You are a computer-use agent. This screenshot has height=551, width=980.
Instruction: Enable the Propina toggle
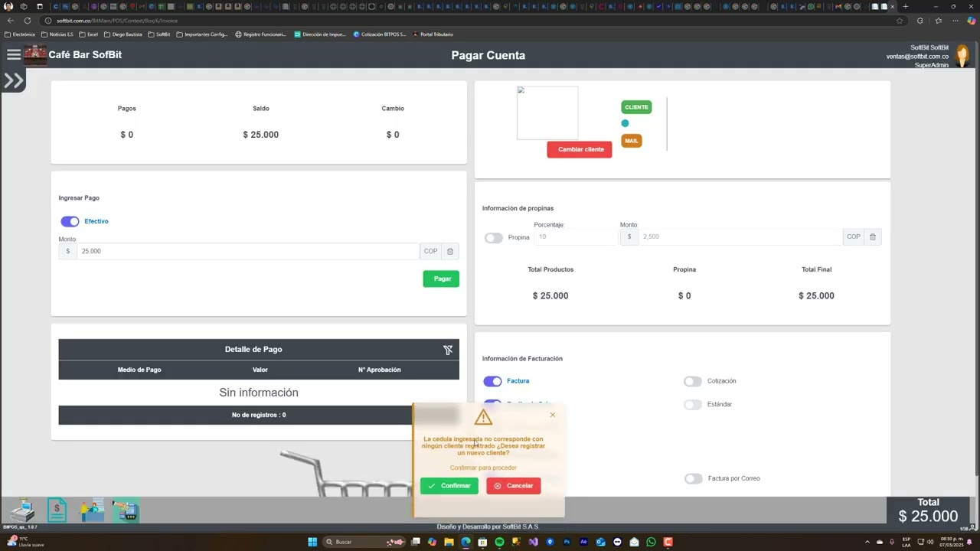(494, 237)
